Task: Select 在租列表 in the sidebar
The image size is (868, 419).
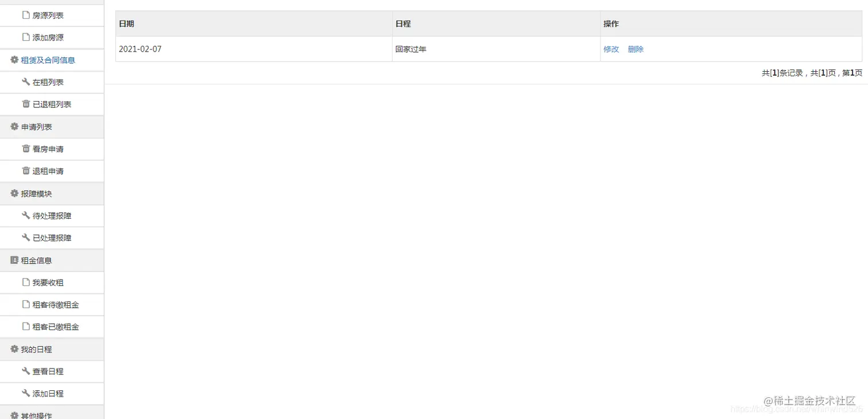Action: 52,82
